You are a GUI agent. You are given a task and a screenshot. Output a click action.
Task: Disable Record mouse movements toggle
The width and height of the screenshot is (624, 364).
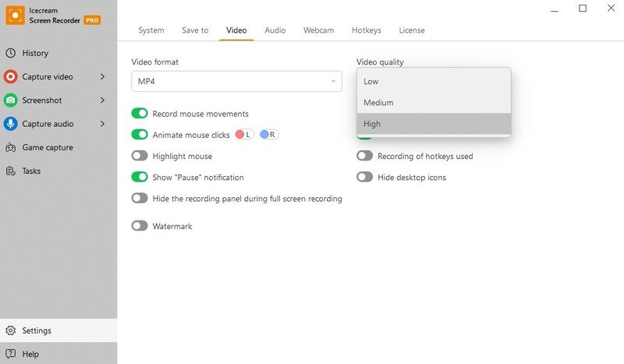pos(140,114)
